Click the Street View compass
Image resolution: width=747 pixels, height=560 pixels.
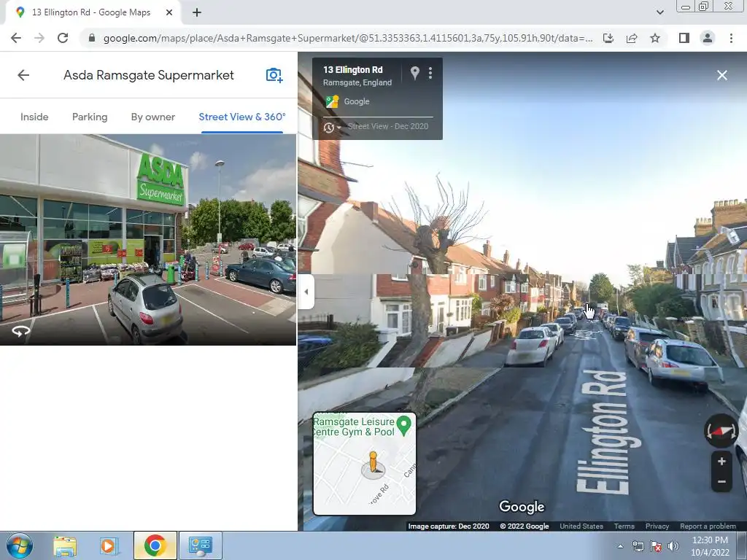pos(721,430)
